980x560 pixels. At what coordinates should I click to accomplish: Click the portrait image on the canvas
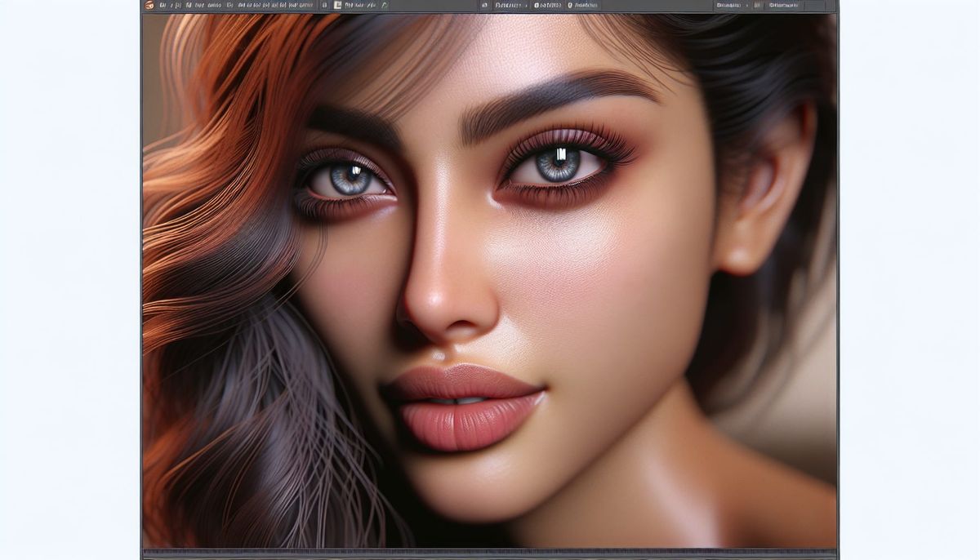(490, 278)
